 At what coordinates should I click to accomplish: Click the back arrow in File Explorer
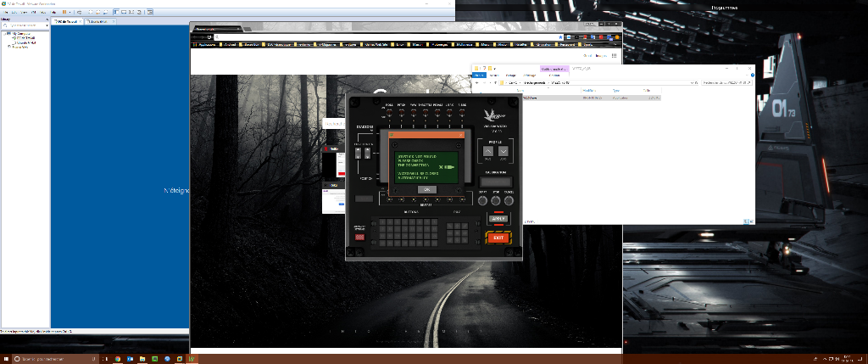[476, 82]
